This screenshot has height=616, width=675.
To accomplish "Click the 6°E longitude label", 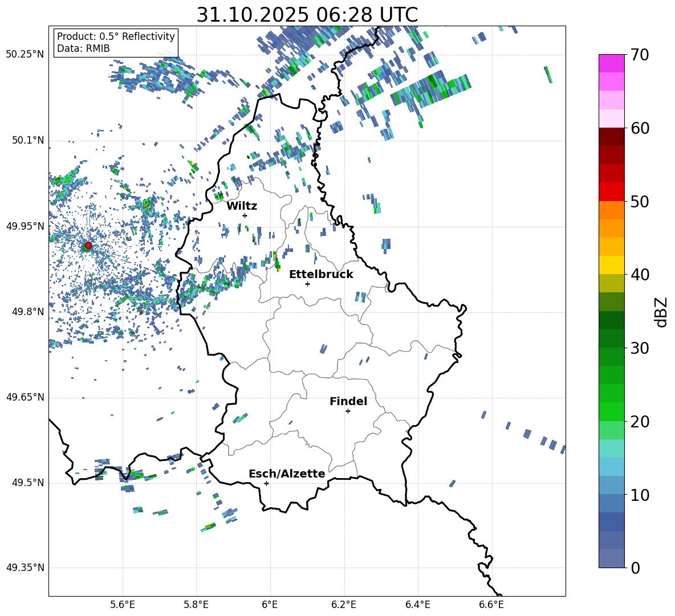I will [270, 605].
